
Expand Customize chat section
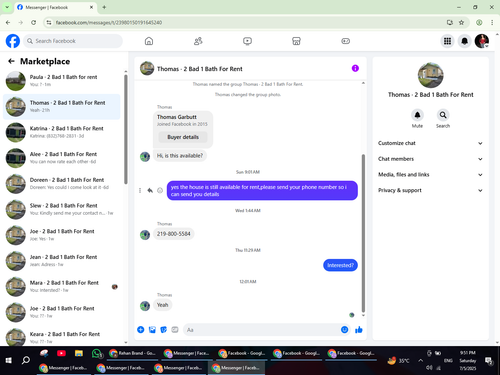click(x=430, y=143)
